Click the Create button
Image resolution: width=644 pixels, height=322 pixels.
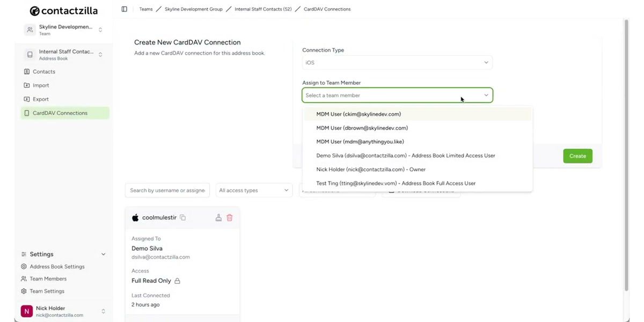[x=577, y=156]
